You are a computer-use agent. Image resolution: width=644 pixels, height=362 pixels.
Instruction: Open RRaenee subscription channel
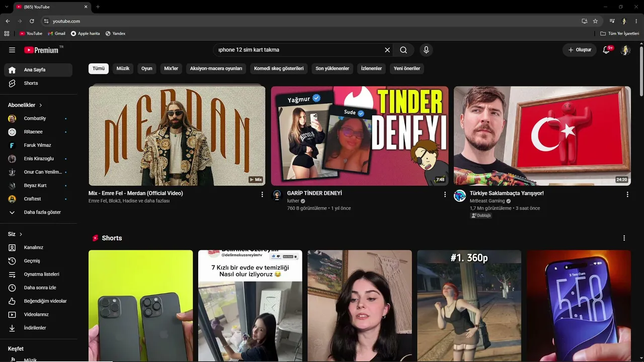(38, 132)
